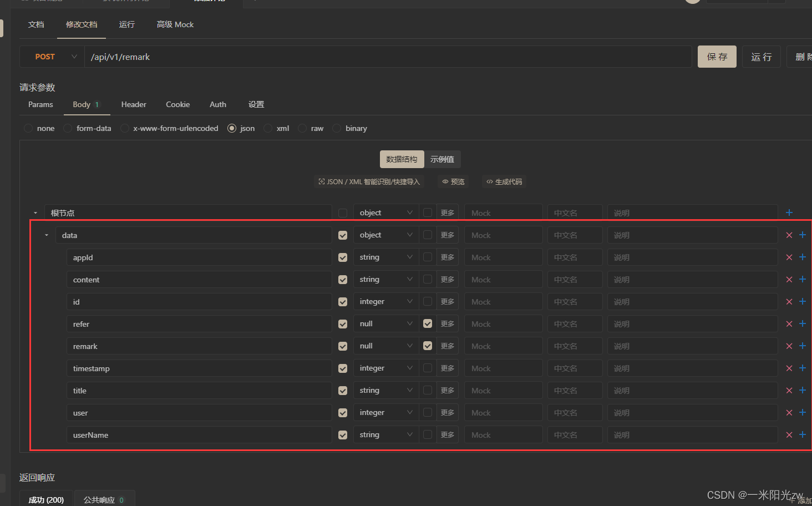Open 生成代码 code generation
Screen dimensions: 812x506
point(504,182)
